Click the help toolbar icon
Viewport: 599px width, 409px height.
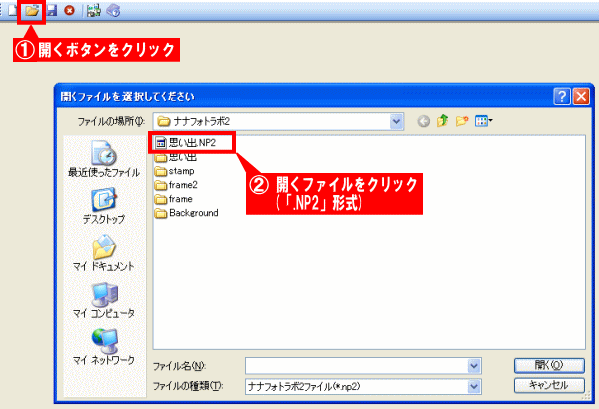tap(113, 11)
